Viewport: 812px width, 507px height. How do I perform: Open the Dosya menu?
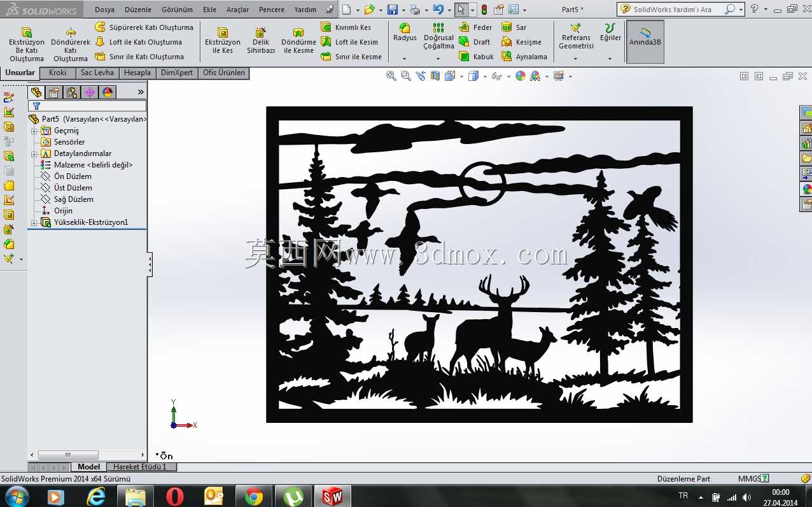pyautogui.click(x=104, y=10)
